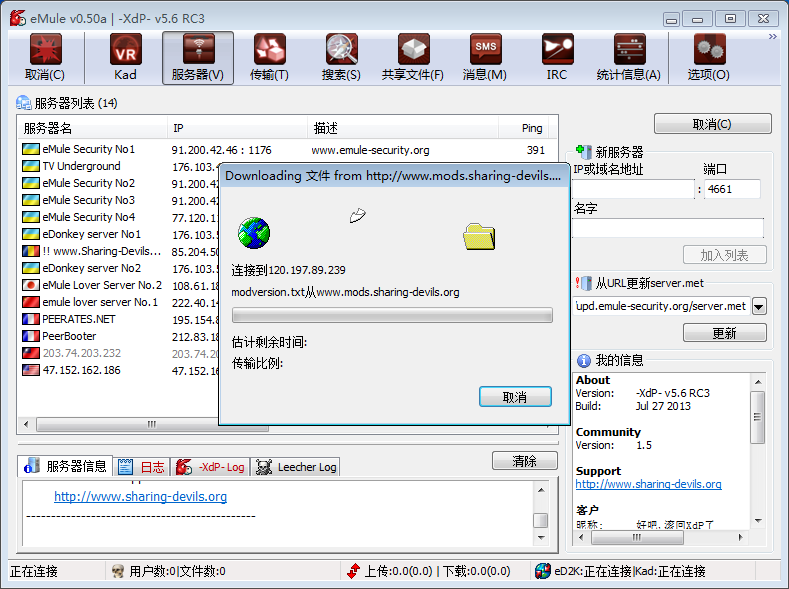This screenshot has height=589, width=789.
Task: Click 我的信息 horizontal scrollbar right arrow
Action: [x=741, y=537]
